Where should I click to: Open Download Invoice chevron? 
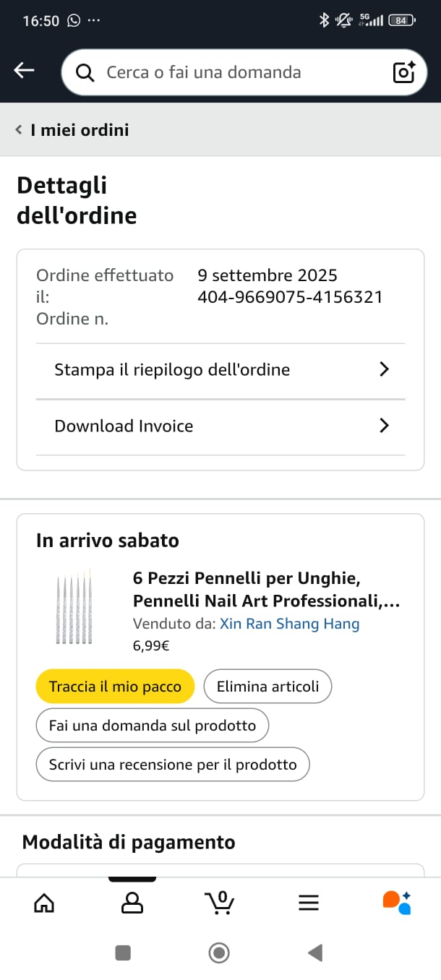[x=384, y=426]
